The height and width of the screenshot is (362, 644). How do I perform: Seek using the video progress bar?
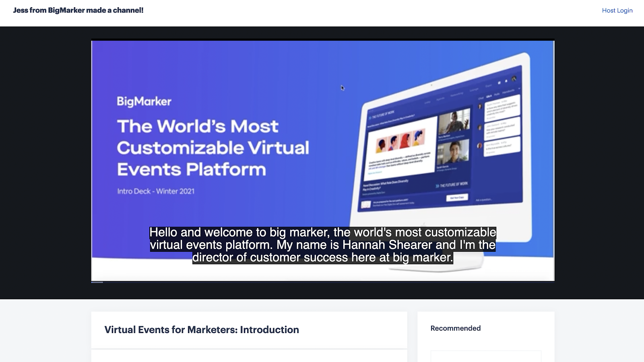323,282
